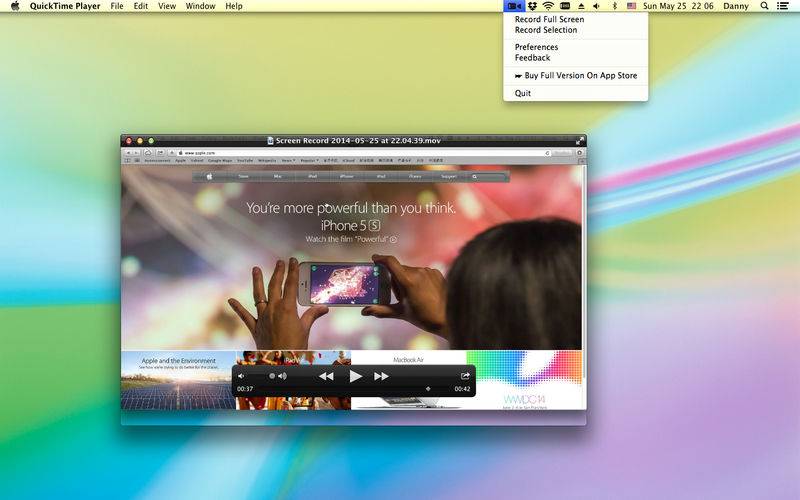The width and height of the screenshot is (800, 500).
Task: Open the Wi-Fi status menu
Action: click(x=548, y=6)
